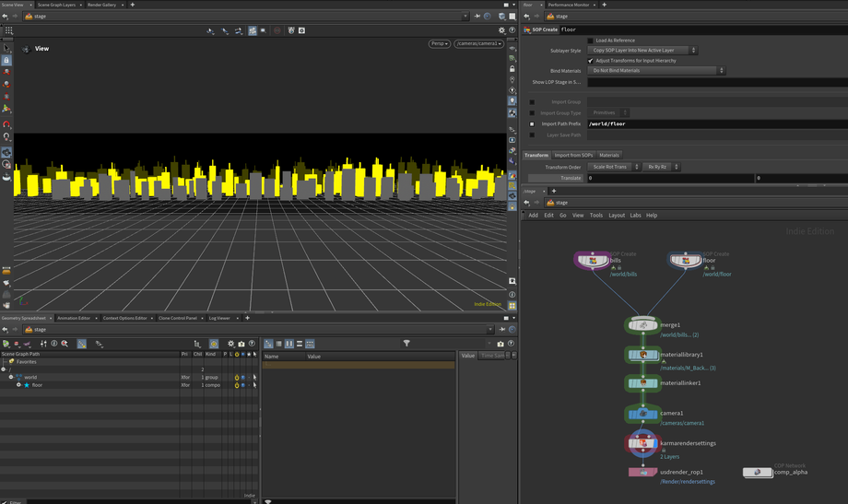The image size is (848, 504).
Task: Open the Bind Materials dropdown
Action: pyautogui.click(x=656, y=71)
